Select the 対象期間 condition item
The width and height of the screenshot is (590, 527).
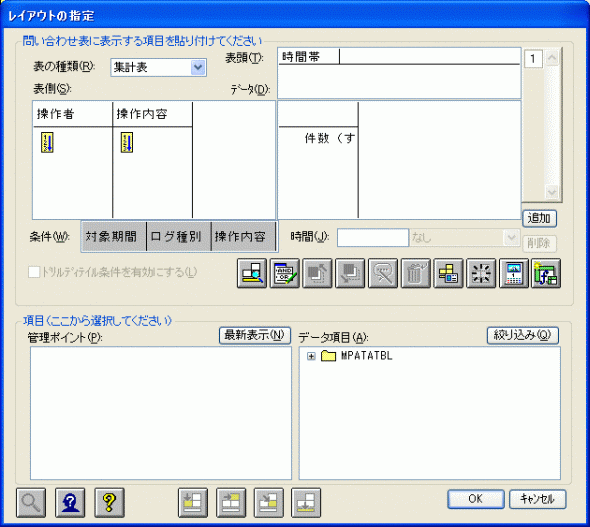tap(114, 237)
